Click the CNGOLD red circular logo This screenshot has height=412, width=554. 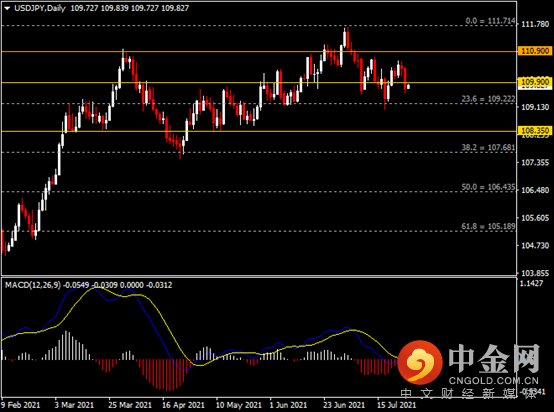click(x=420, y=362)
